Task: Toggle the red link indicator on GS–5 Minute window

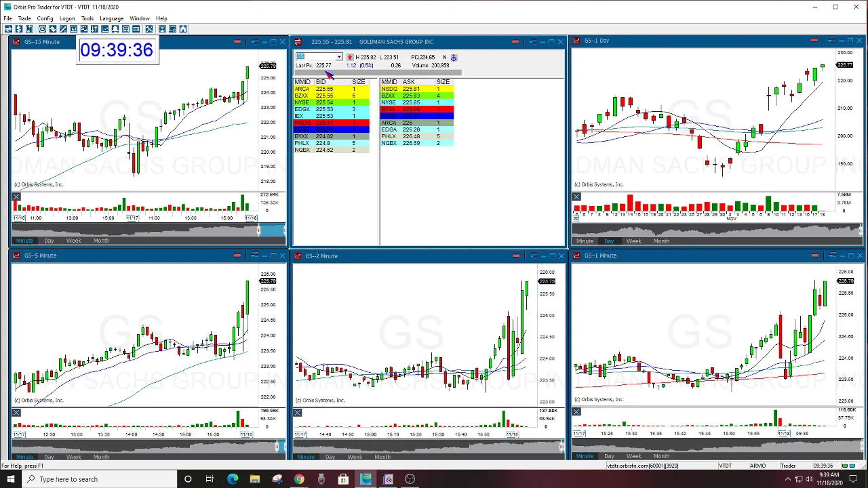Action: (237, 256)
